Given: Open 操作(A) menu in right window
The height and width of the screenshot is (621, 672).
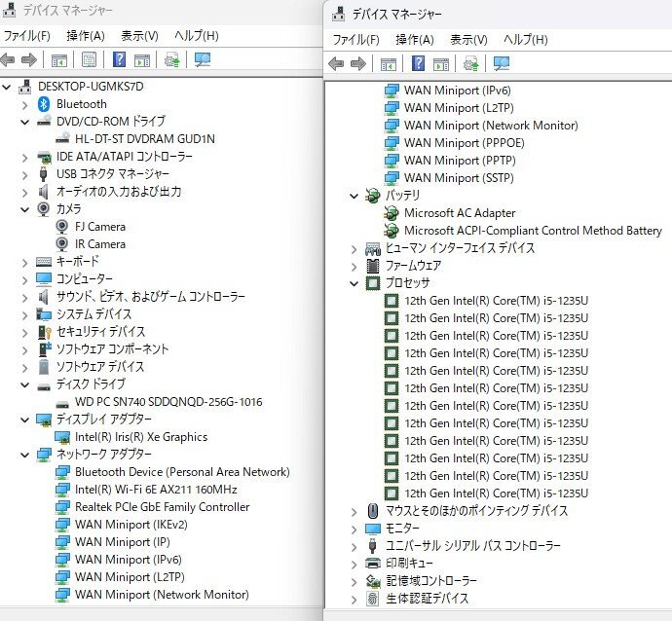Looking at the screenshot, I should pos(415,40).
